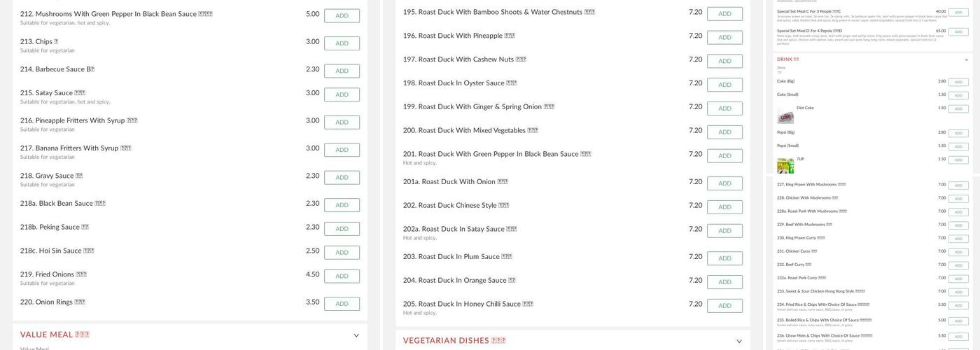980x350 pixels.
Task: Add 205. Roast Duck In Honey Chilli Sauce
Action: tap(724, 306)
